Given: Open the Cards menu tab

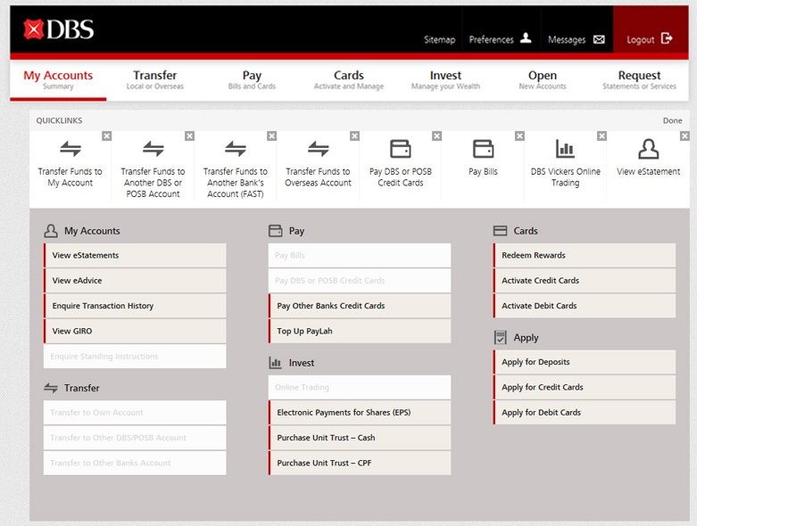Looking at the screenshot, I should pos(349,80).
